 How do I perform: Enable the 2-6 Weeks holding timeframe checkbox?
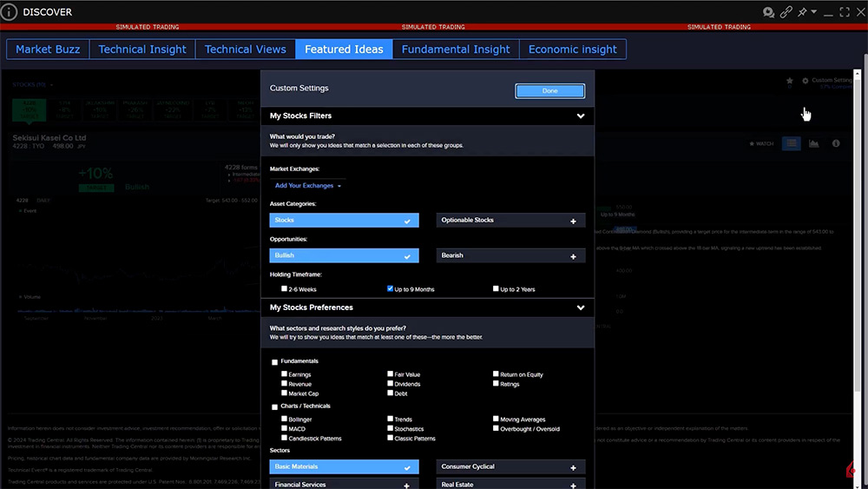click(285, 289)
